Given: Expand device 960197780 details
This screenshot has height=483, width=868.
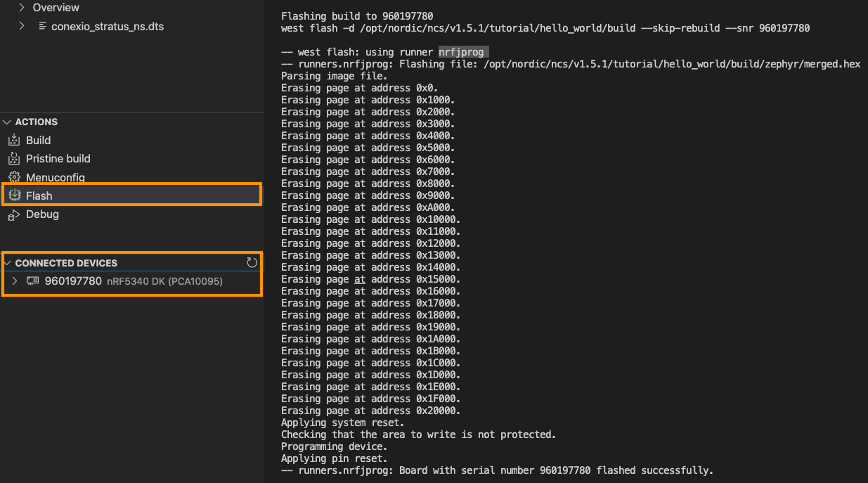Looking at the screenshot, I should 15,281.
